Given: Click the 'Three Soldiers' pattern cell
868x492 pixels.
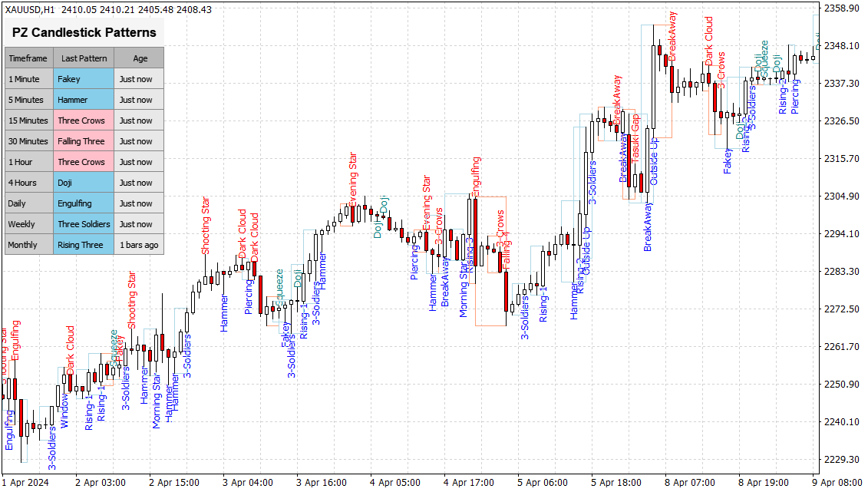Looking at the screenshot, I should [84, 224].
